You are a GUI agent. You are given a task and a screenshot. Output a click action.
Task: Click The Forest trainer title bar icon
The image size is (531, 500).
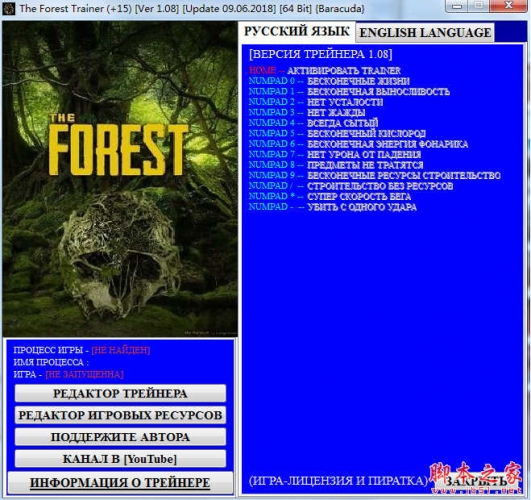[8, 8]
